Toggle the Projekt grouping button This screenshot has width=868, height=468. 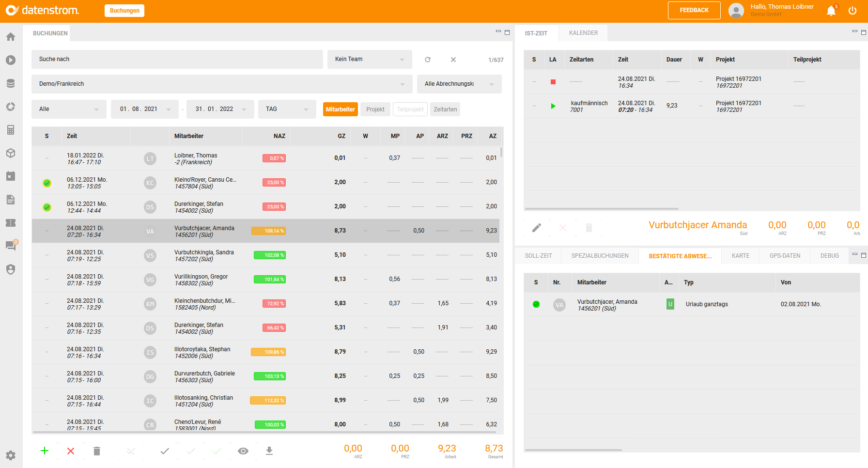tap(375, 109)
